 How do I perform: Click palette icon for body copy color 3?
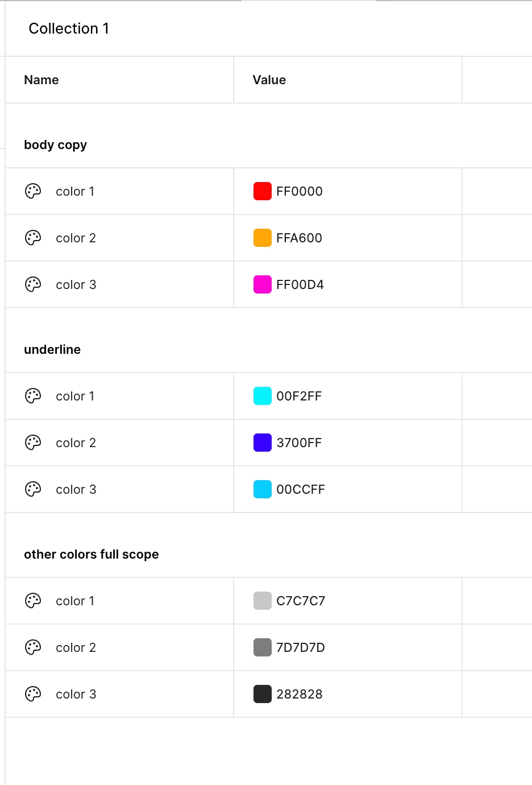(33, 284)
